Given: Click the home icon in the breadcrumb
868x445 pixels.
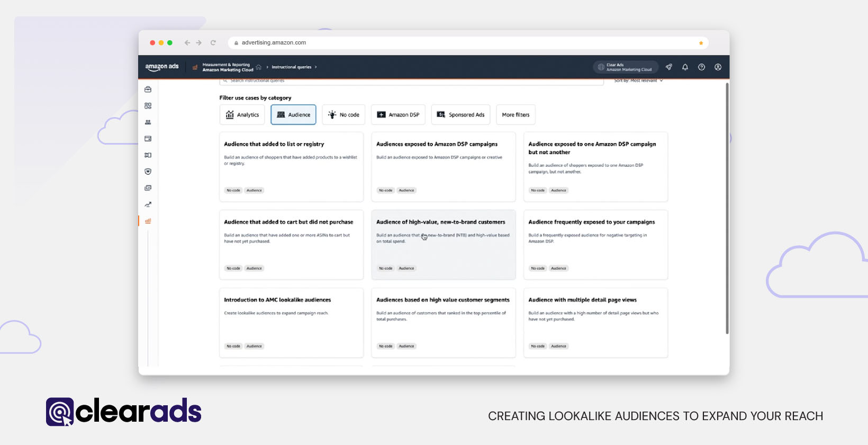Looking at the screenshot, I should [x=259, y=67].
